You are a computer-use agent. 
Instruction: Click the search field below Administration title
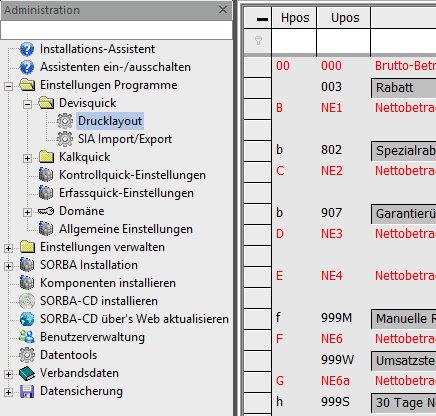point(116,30)
